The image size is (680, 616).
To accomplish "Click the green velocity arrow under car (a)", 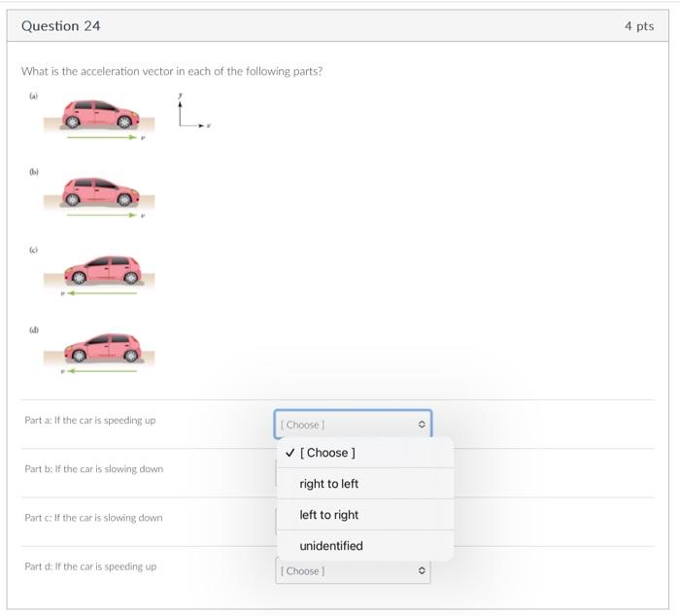I will point(102,138).
